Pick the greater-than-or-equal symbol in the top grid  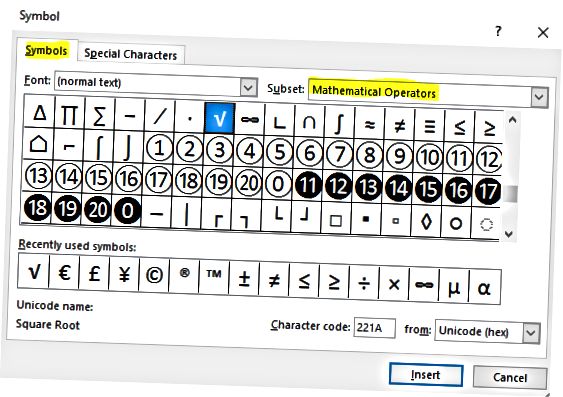489,128
